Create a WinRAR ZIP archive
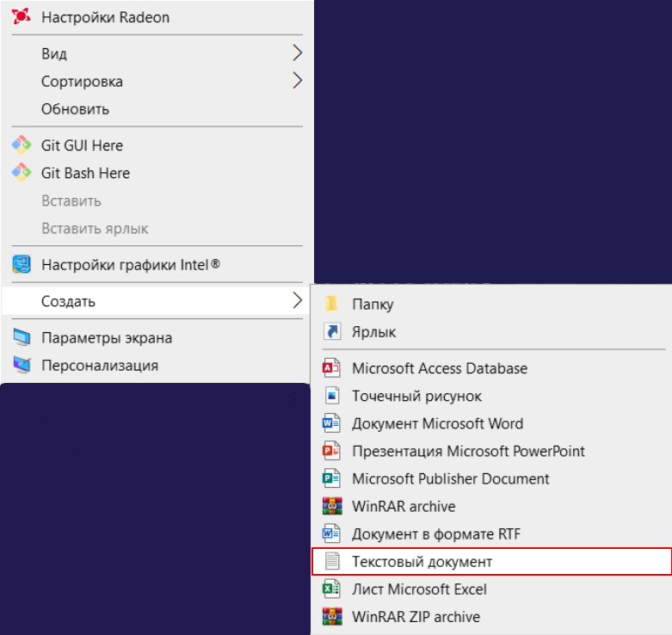The height and width of the screenshot is (635, 672). tap(491, 617)
